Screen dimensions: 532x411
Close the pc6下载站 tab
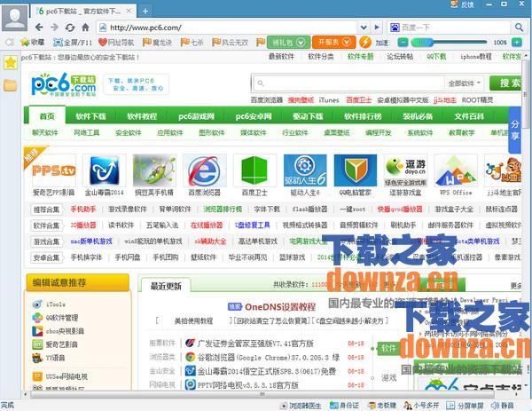pos(129,11)
